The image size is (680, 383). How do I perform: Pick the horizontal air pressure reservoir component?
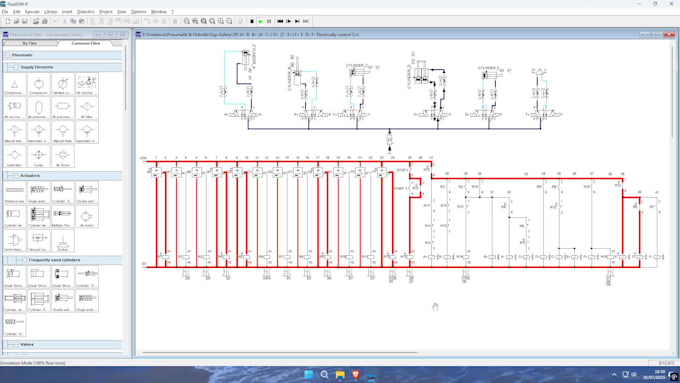63,108
